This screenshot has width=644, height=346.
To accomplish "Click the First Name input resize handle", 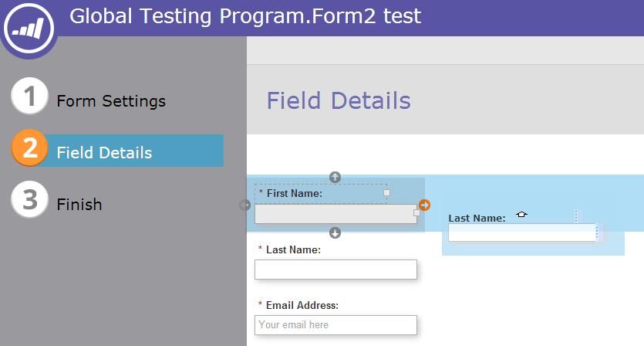I will coord(416,212).
